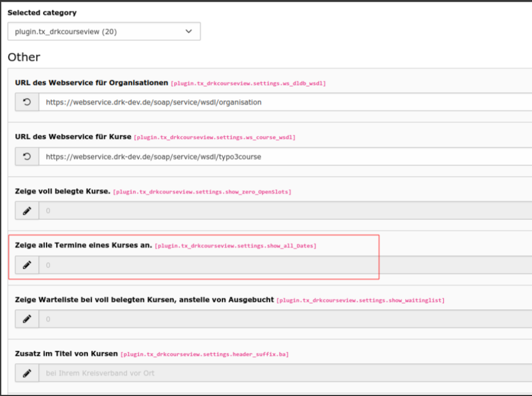The width and height of the screenshot is (532, 396).
Task: Click the show_waitinglist constant key text
Action: (361, 300)
